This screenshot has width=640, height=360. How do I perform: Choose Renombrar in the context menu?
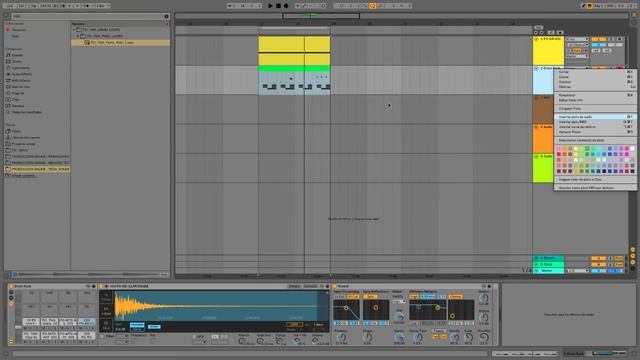point(595,95)
